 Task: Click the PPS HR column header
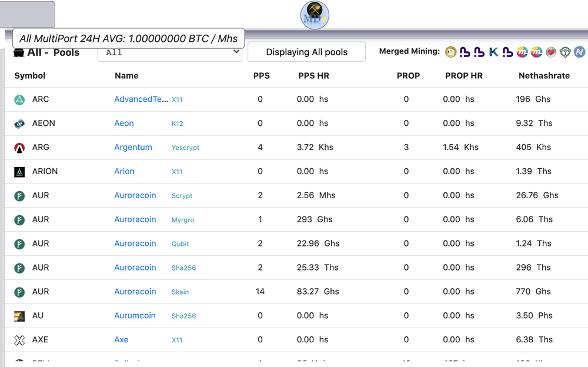point(313,75)
